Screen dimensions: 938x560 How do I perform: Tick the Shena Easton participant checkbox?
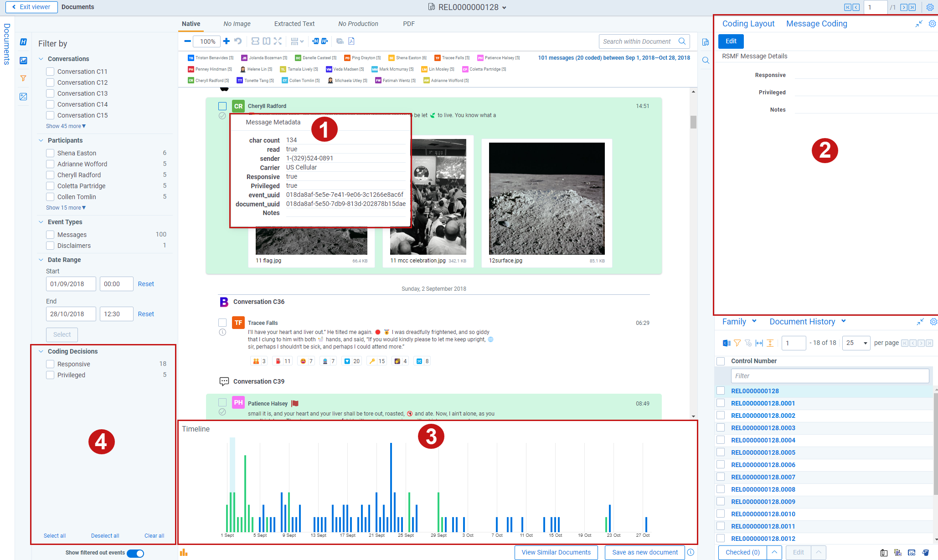click(50, 153)
